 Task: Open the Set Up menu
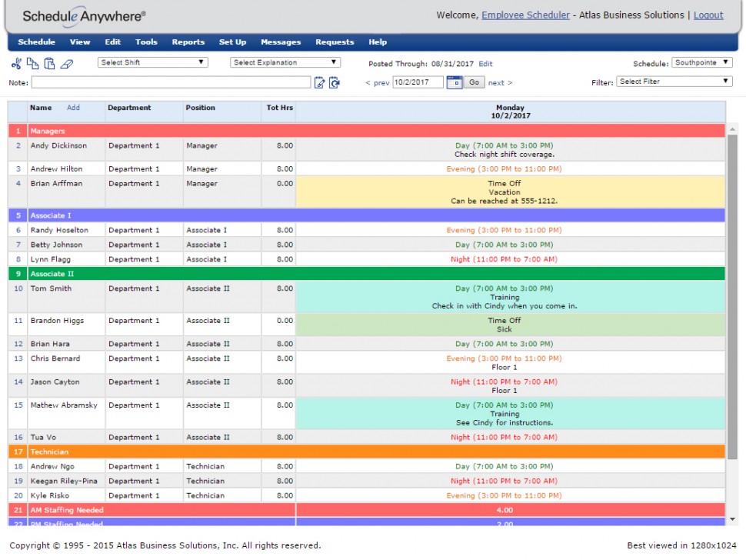(232, 42)
